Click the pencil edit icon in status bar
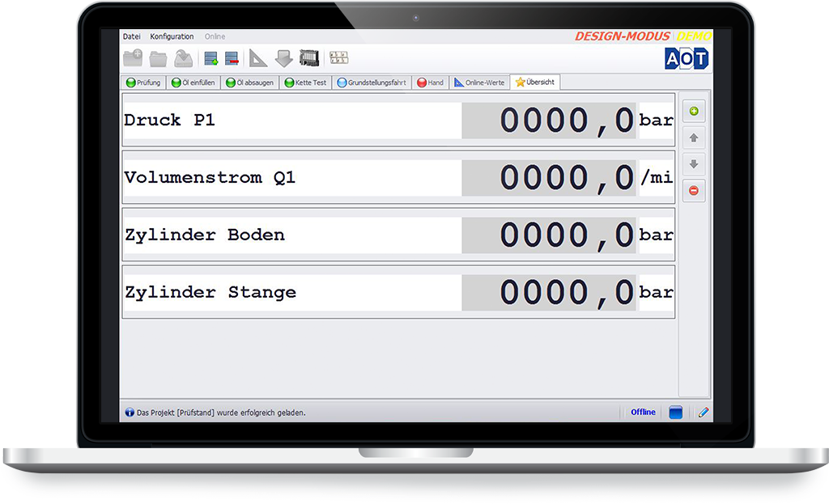Image resolution: width=829 pixels, height=504 pixels. [704, 412]
